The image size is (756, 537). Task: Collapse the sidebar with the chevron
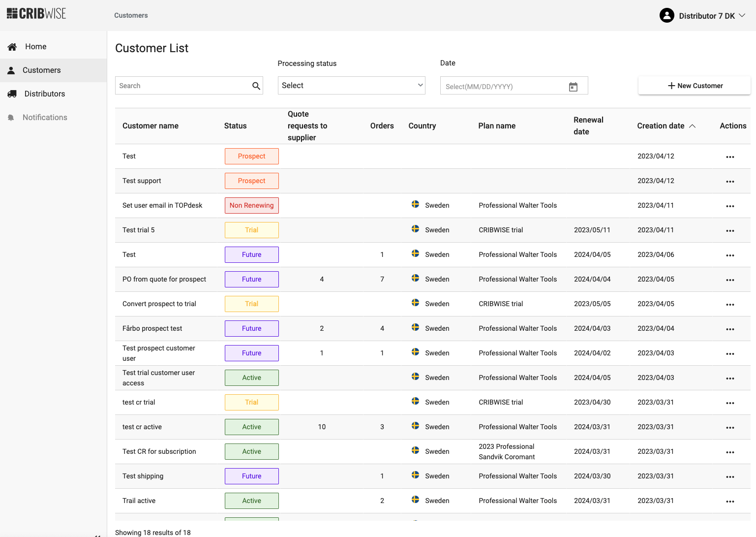(x=97, y=535)
